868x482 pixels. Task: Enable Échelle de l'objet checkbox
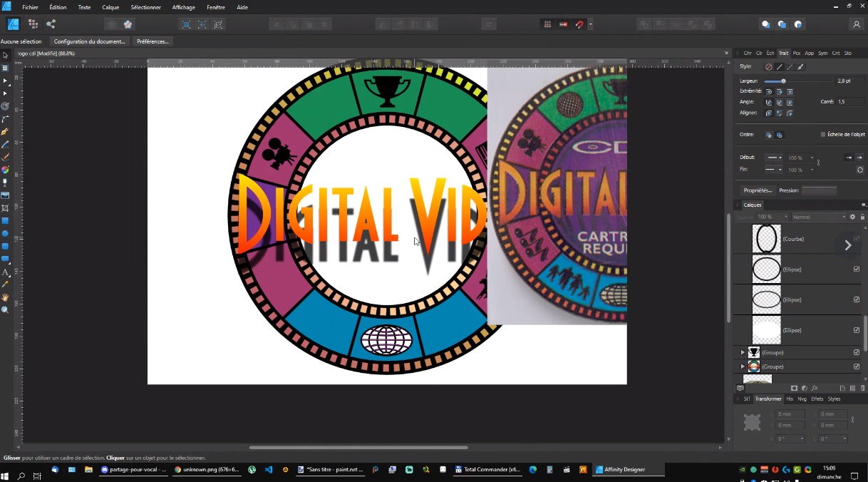coord(823,134)
